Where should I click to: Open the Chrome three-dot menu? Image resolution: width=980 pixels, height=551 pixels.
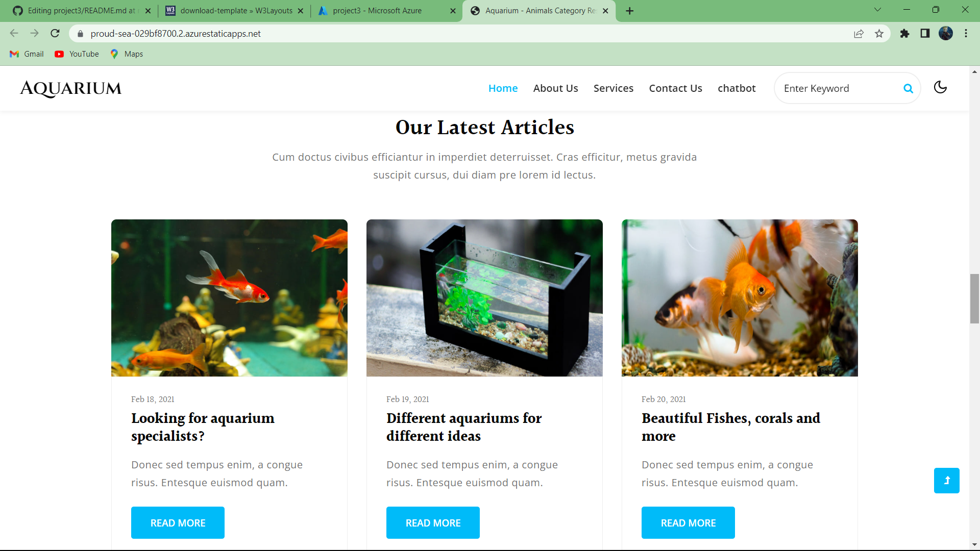coord(966,34)
